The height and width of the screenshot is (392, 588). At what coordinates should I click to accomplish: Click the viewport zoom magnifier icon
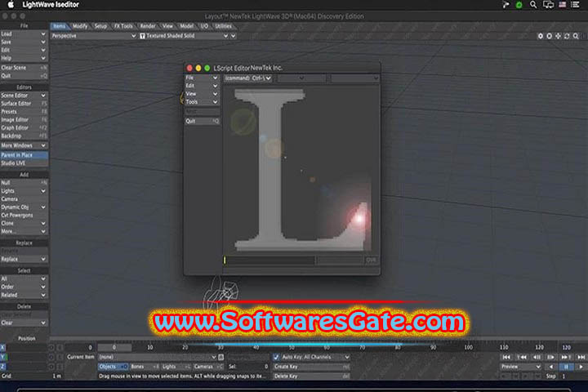(576, 36)
